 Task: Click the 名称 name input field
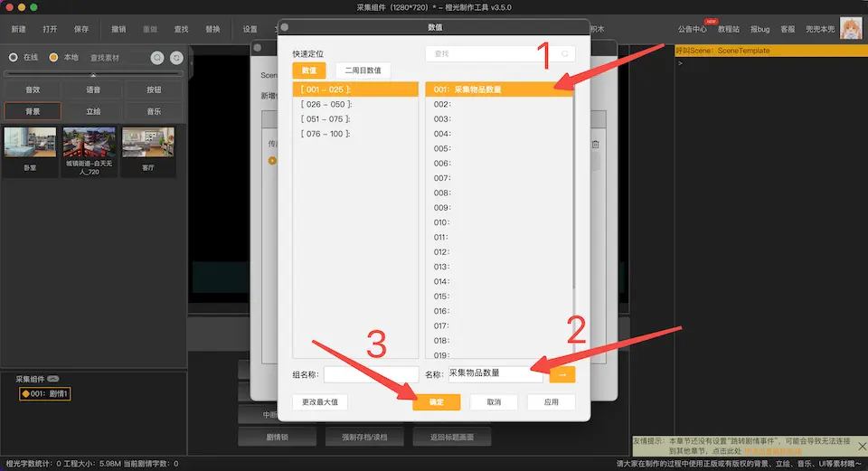495,373
